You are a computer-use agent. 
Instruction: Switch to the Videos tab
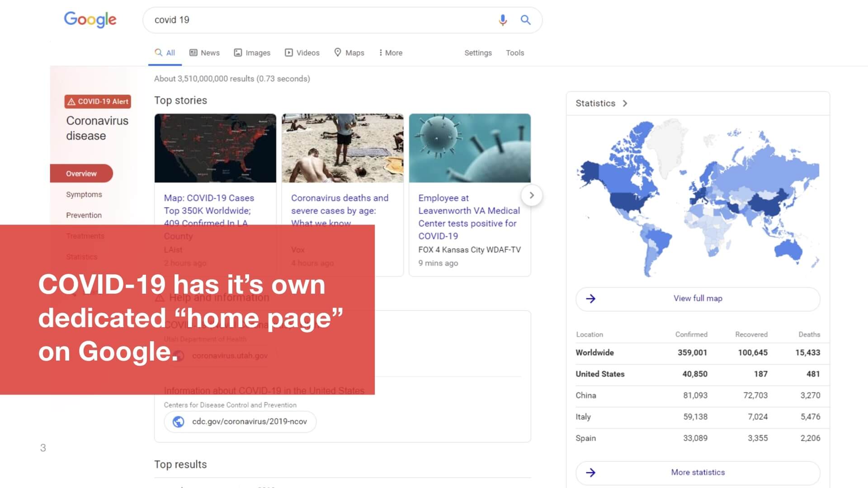pos(302,53)
